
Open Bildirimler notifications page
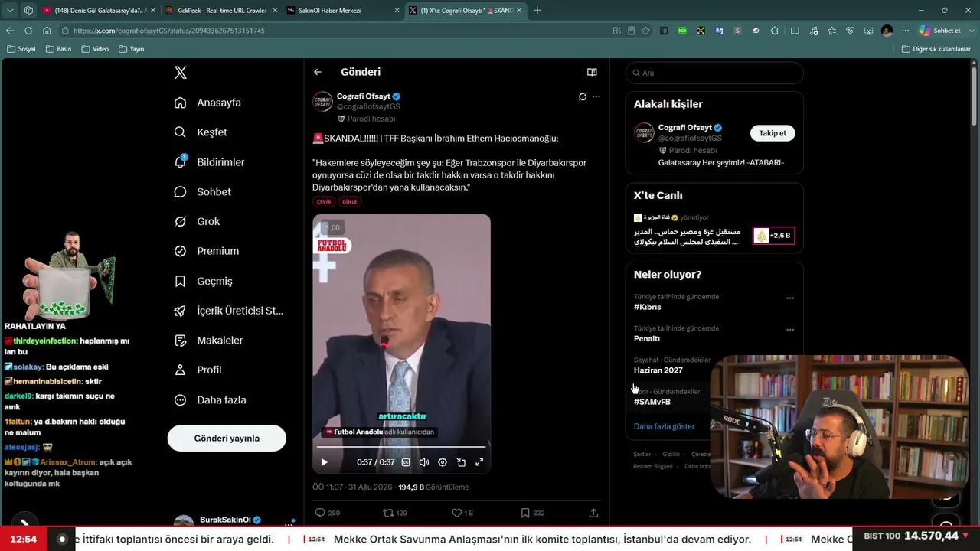click(x=209, y=162)
